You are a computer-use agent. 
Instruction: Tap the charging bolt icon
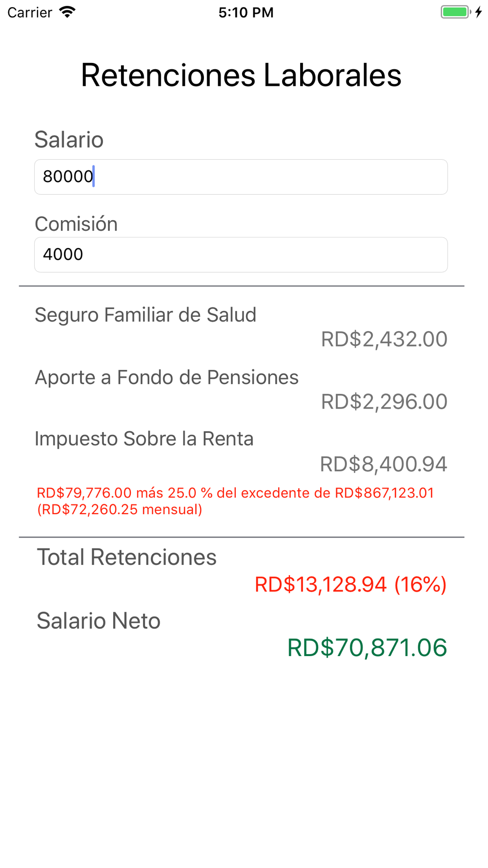(x=479, y=12)
